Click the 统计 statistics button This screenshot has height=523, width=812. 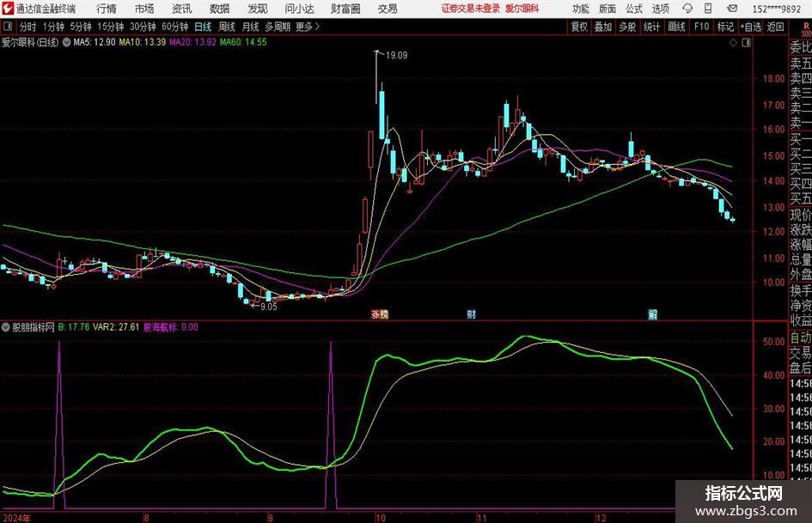[651, 27]
